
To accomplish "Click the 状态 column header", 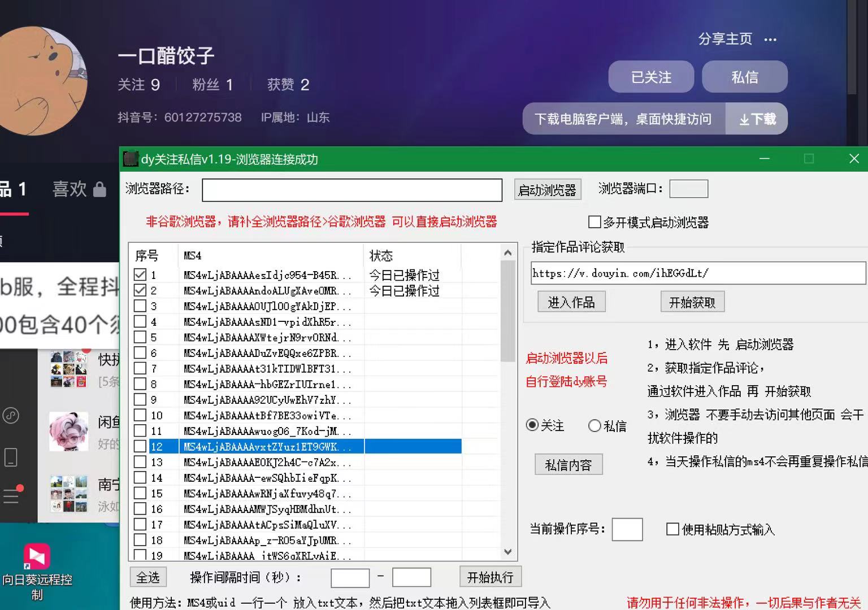I will click(x=413, y=255).
